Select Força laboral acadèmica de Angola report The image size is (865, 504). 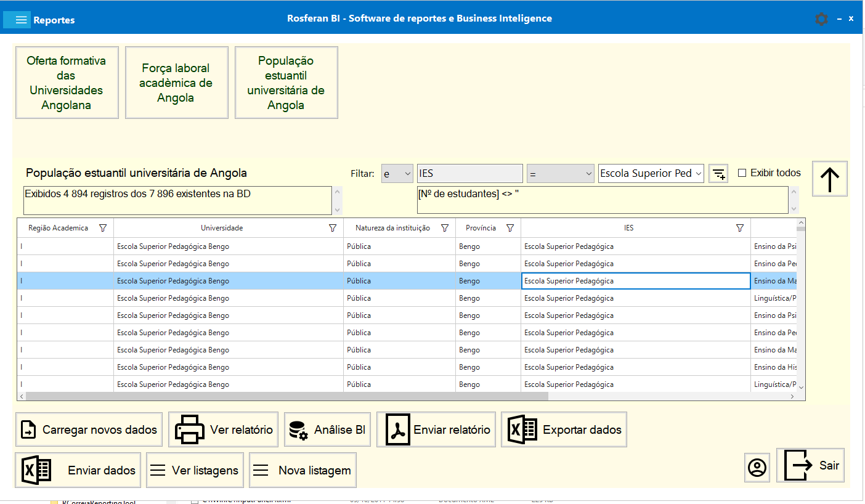coord(176,83)
